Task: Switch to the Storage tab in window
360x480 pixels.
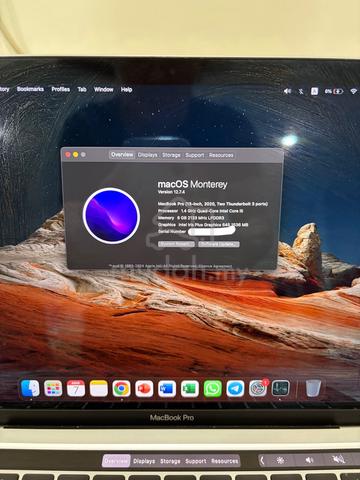Action: coord(171,155)
